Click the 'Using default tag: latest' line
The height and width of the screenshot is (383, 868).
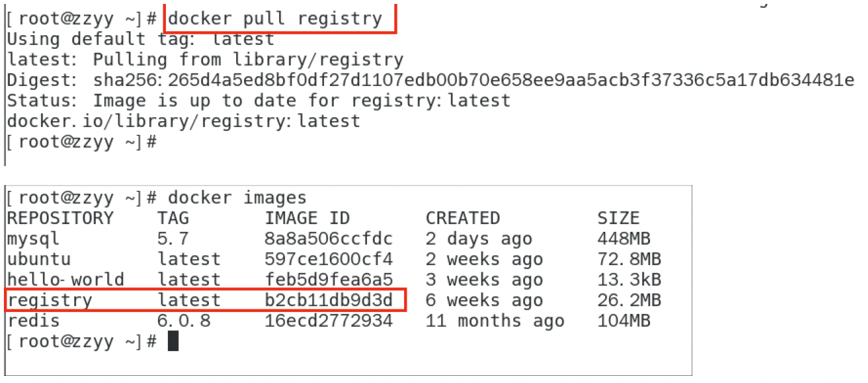140,39
